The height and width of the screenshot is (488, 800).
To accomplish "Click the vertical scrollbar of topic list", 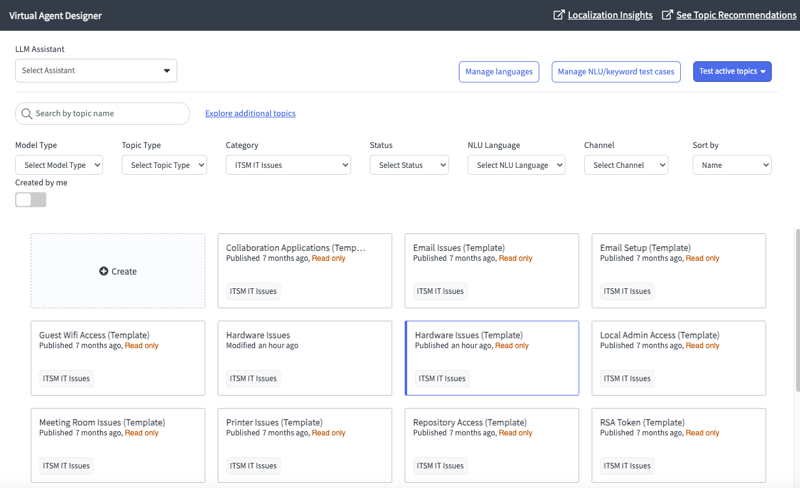I will pyautogui.click(x=797, y=310).
